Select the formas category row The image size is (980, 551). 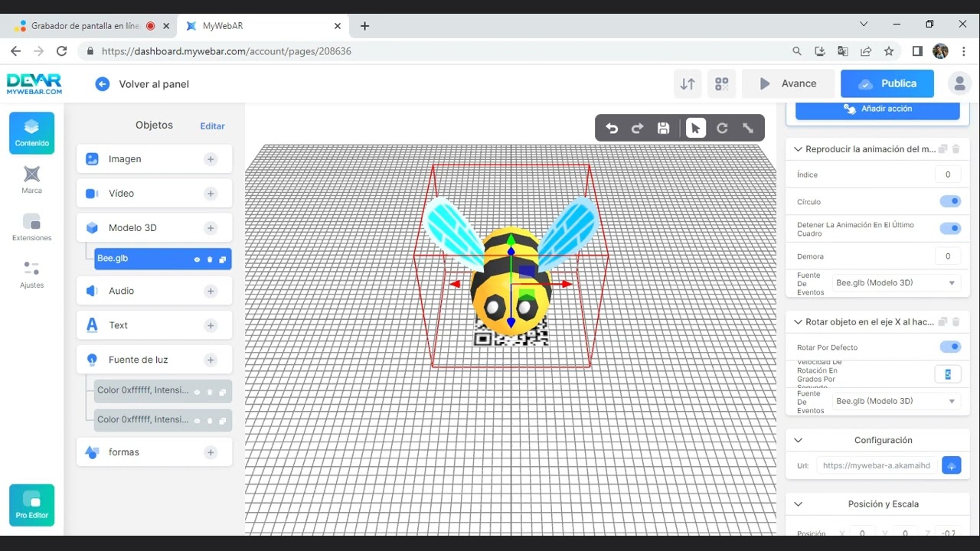[x=154, y=452]
